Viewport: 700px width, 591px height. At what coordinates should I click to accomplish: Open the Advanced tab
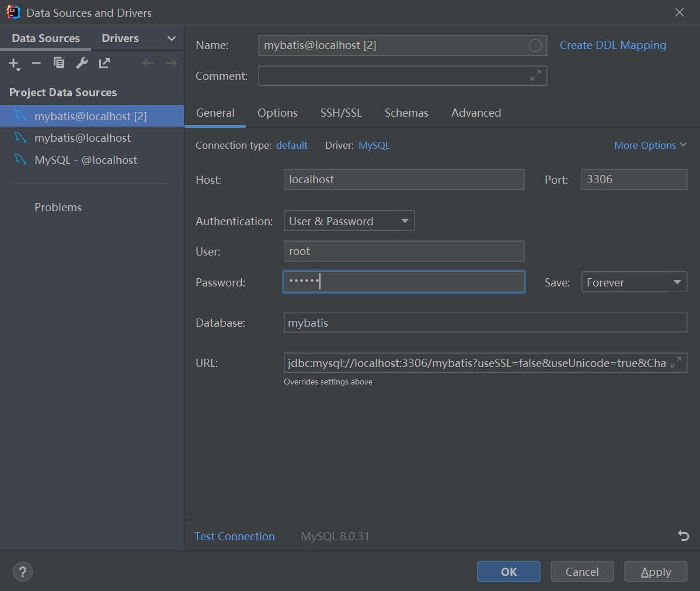pyautogui.click(x=476, y=113)
